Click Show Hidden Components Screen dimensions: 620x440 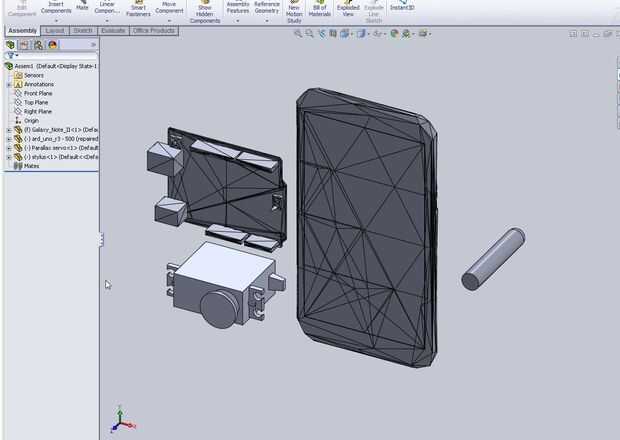tap(205, 12)
